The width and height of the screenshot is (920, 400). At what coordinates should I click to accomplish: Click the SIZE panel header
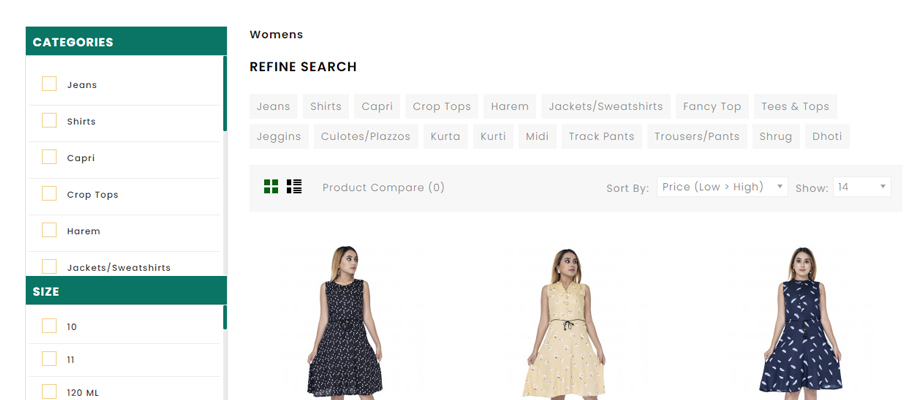(x=126, y=290)
